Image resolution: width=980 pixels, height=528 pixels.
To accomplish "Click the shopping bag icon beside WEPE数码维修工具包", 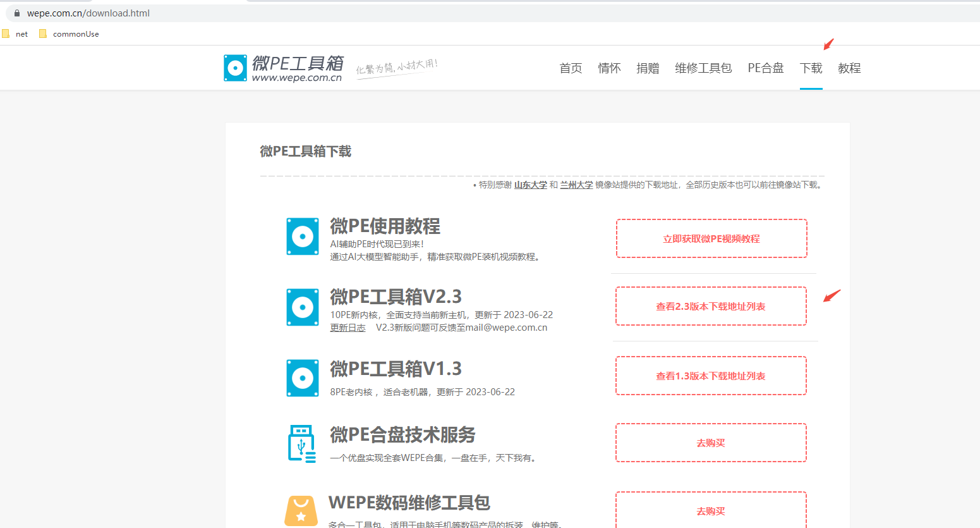I will pyautogui.click(x=301, y=512).
